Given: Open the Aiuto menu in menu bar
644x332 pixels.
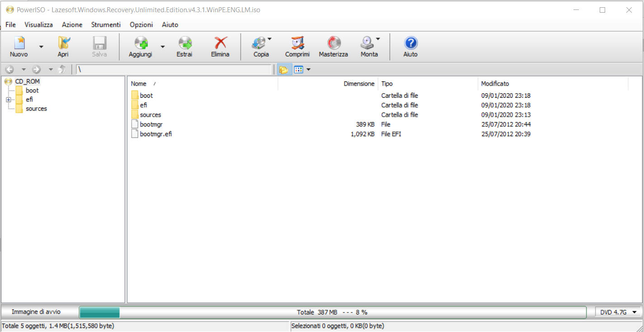Looking at the screenshot, I should (170, 24).
